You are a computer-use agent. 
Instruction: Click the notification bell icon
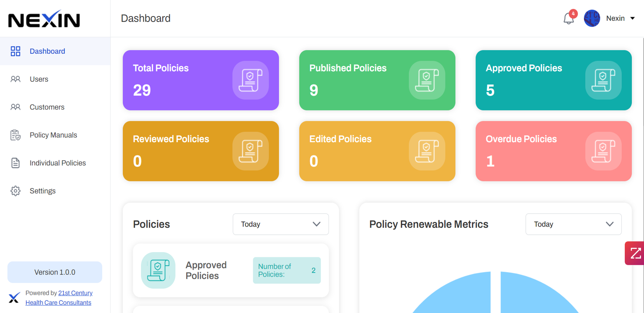(568, 19)
